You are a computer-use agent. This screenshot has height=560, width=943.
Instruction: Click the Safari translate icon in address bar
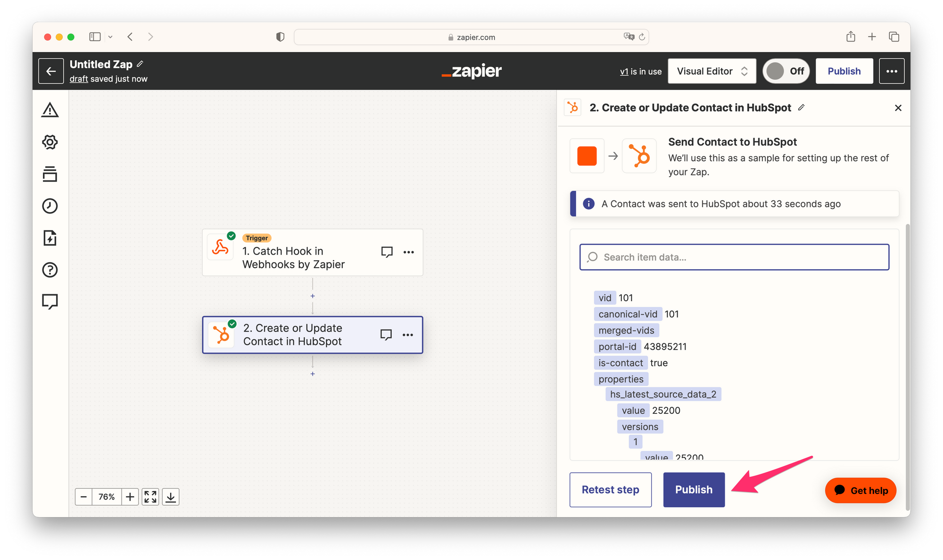[x=629, y=36]
